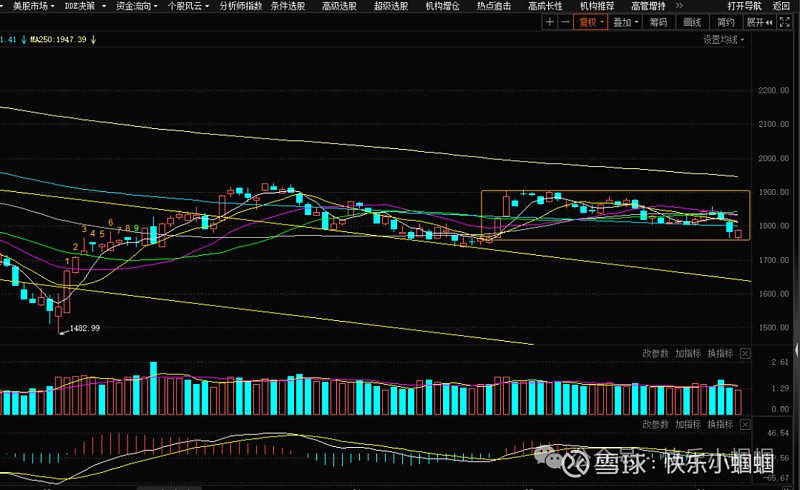The height and width of the screenshot is (490, 800).
Task: Open 热点追击 menu item
Action: pos(494,6)
